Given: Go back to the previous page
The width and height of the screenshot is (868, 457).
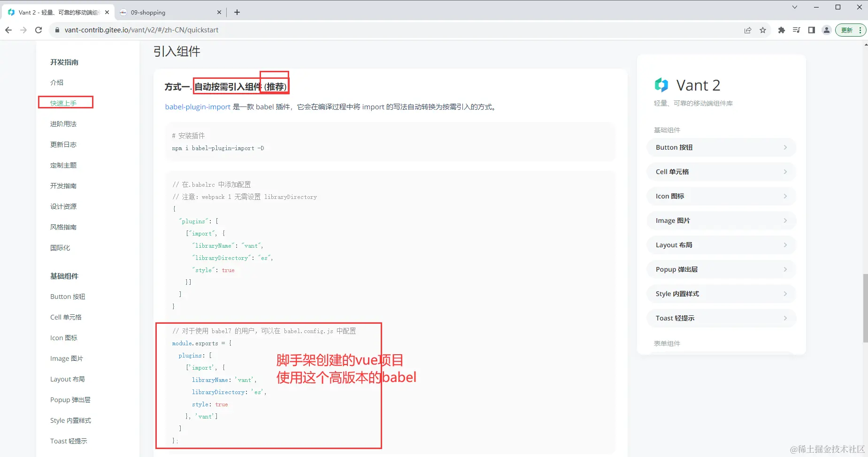Looking at the screenshot, I should point(8,30).
